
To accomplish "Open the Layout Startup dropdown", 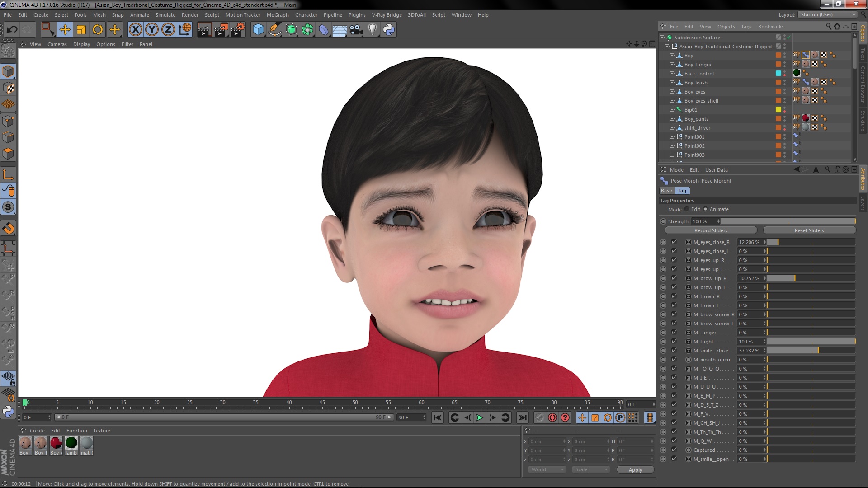I will [828, 15].
